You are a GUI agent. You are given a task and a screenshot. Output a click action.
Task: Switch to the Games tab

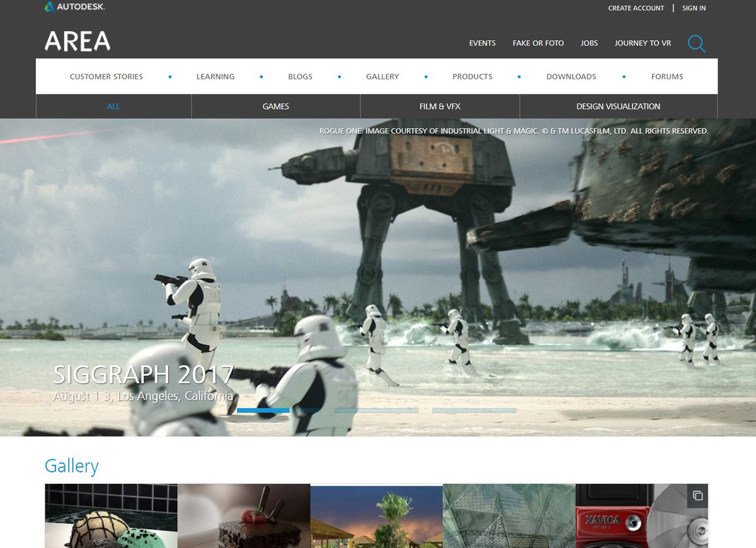tap(276, 106)
